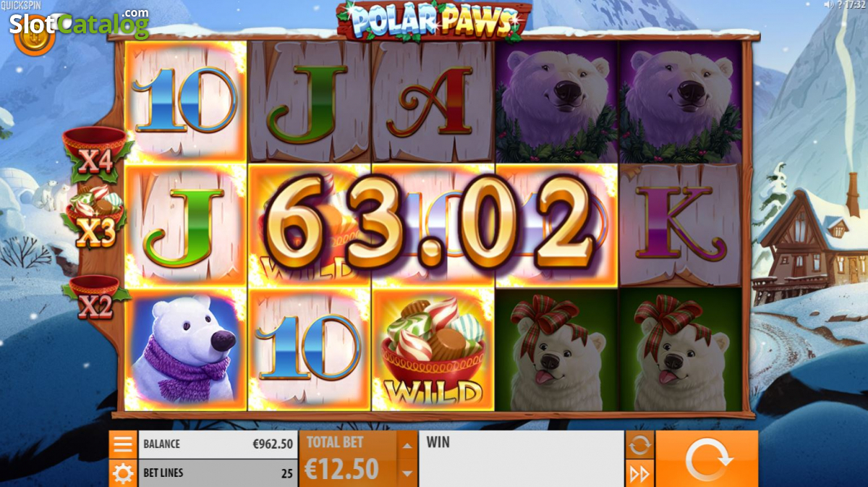
Task: Decrease total bet with down arrow
Action: (407, 473)
